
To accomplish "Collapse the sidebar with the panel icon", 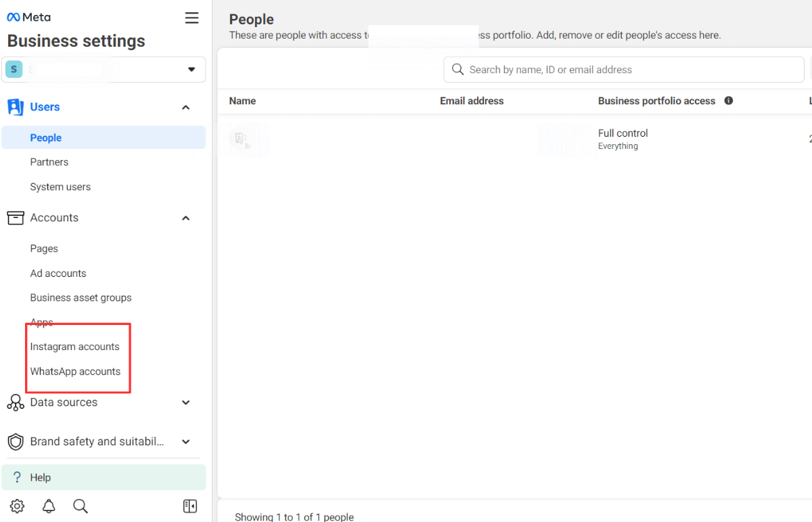I will coord(190,506).
